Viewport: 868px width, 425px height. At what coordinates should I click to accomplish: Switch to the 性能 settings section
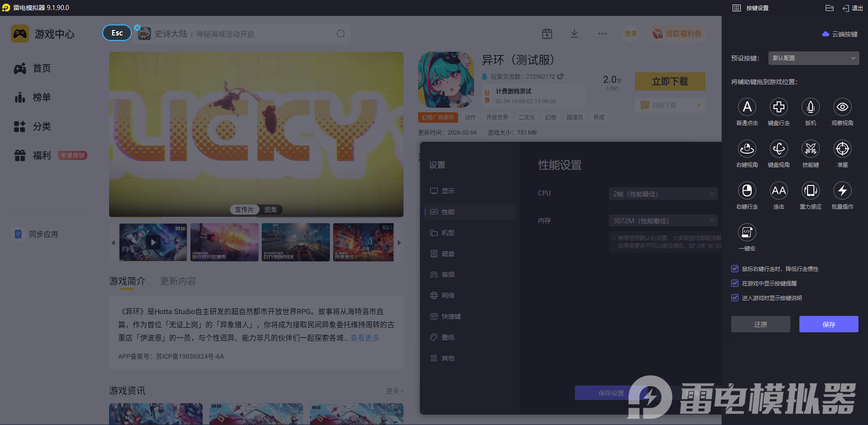470,212
